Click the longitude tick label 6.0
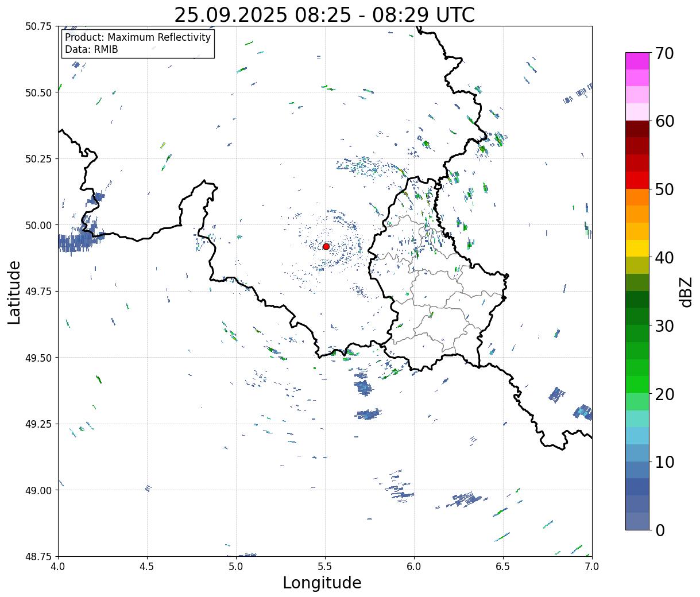The width and height of the screenshot is (700, 597). [414, 567]
